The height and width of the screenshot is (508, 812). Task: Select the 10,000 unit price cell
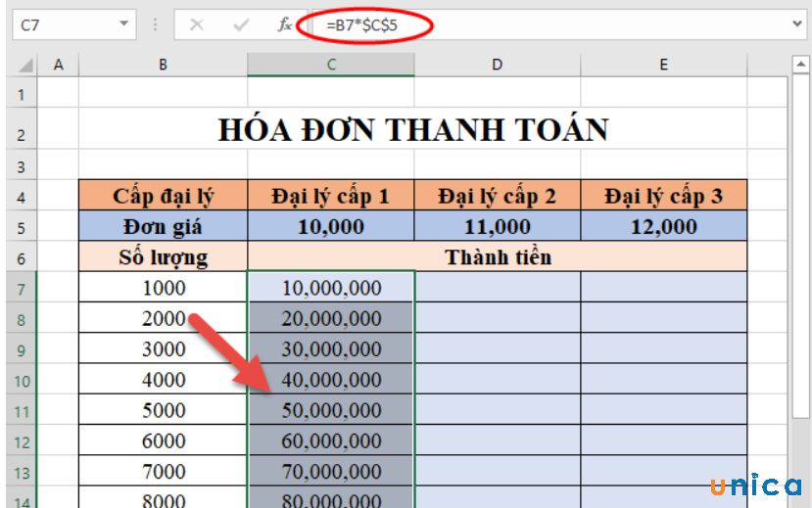[331, 226]
